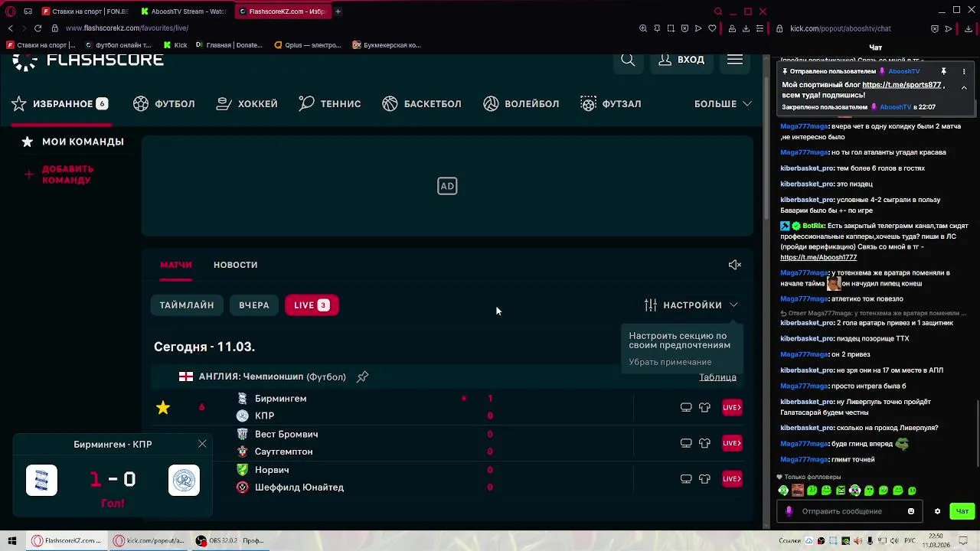980x551 pixels.
Task: Open pinned message three-dots menu in chat
Action: [x=964, y=71]
